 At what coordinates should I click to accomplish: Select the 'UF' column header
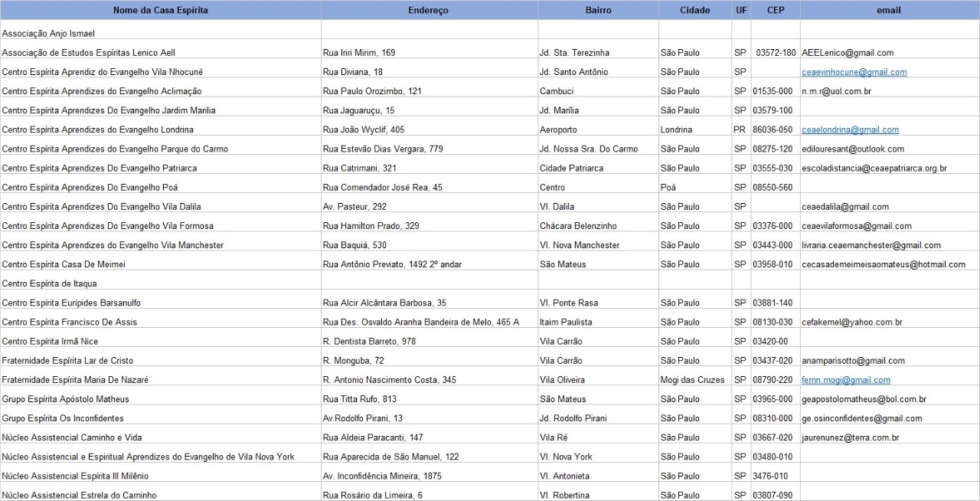740,11
